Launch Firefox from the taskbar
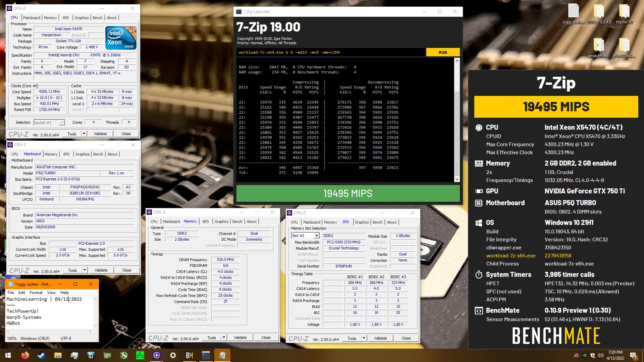The height and width of the screenshot is (362, 644). tap(25, 355)
